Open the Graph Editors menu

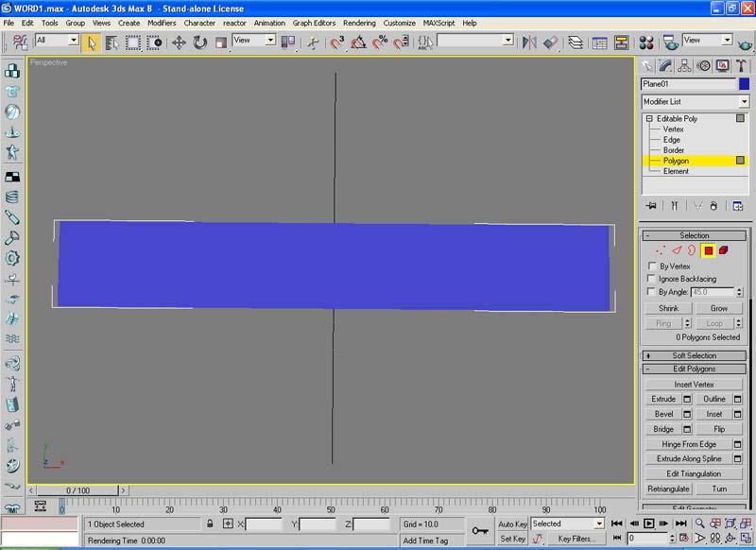point(314,23)
